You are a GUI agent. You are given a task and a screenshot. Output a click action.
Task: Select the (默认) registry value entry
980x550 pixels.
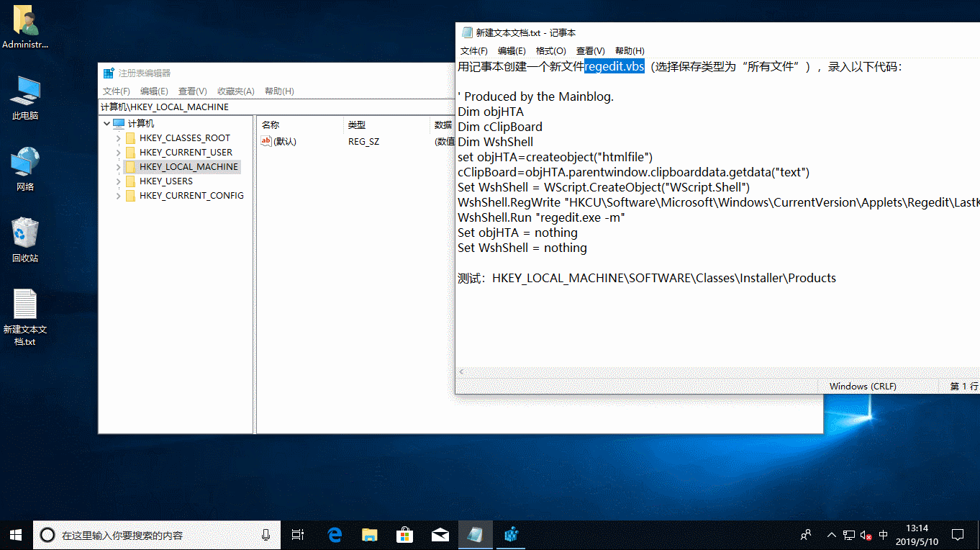[278, 141]
